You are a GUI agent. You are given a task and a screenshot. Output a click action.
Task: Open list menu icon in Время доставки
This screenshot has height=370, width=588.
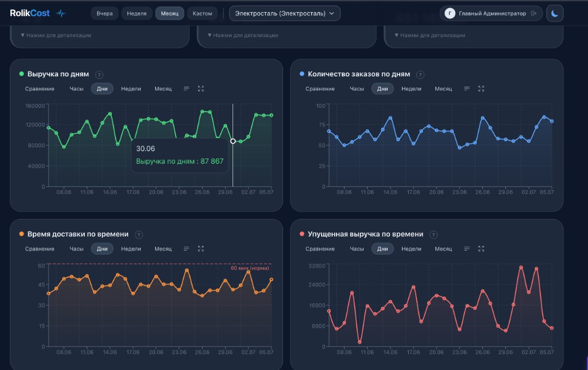(x=187, y=248)
